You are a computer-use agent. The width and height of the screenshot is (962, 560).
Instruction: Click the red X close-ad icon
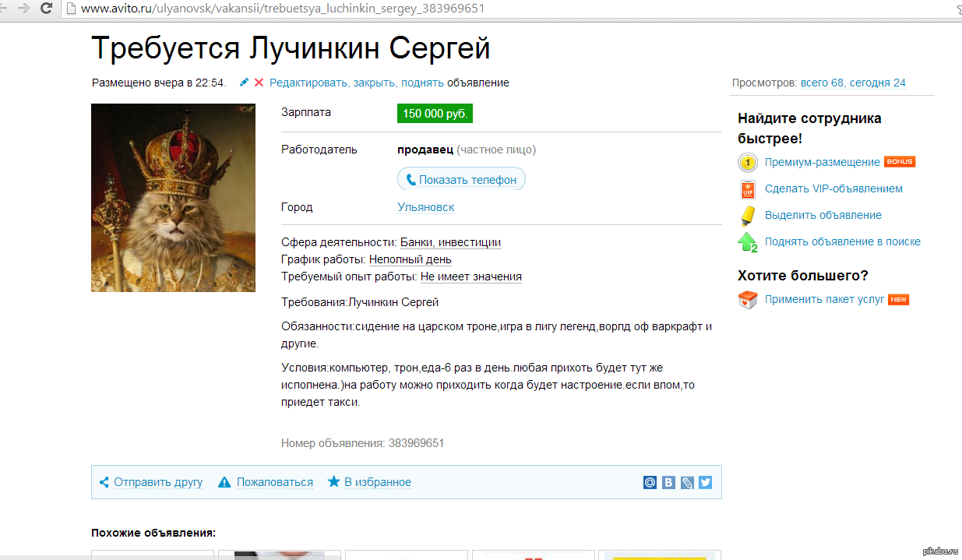(259, 82)
